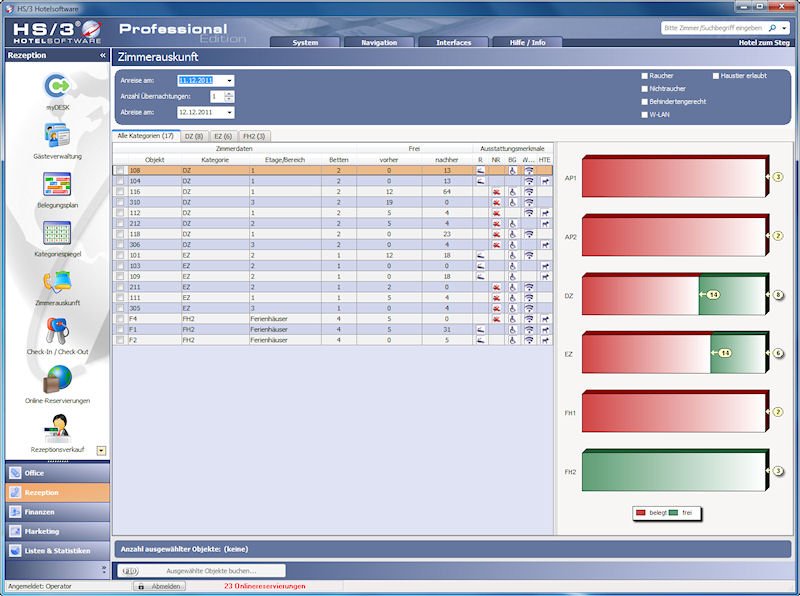
Task: Expand more sidebar items below Rezeptionsverkauf
Action: coord(101,451)
